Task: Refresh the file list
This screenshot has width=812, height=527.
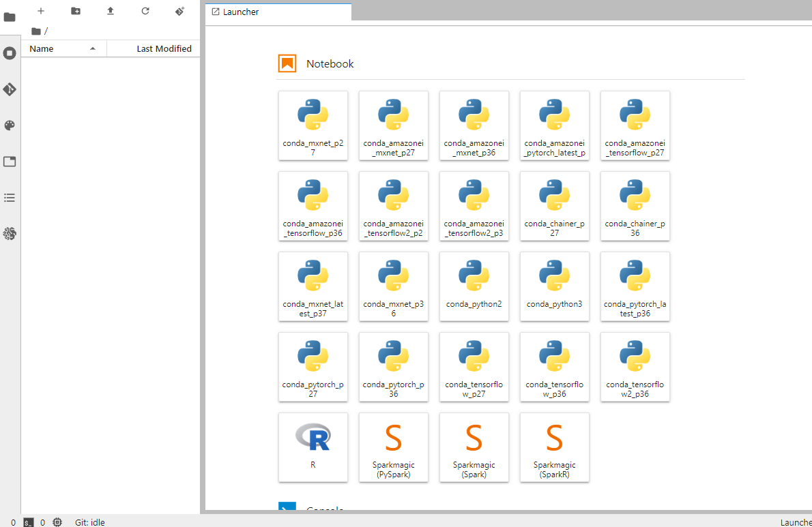Action: pyautogui.click(x=145, y=11)
